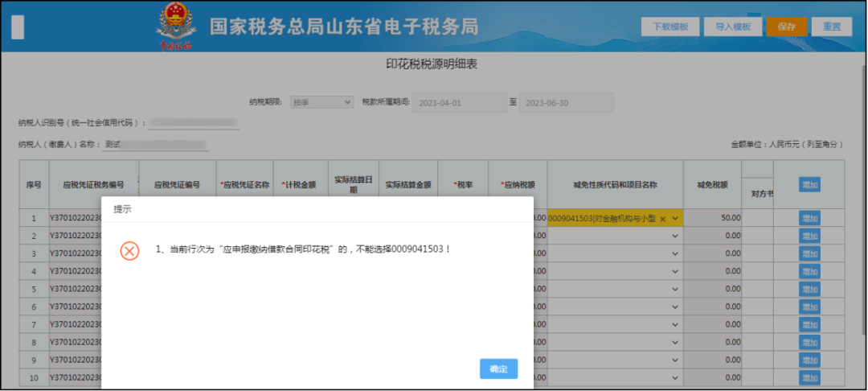Image resolution: width=868 pixels, height=391 pixels.
Task: Click the 重置 button
Action: click(832, 27)
